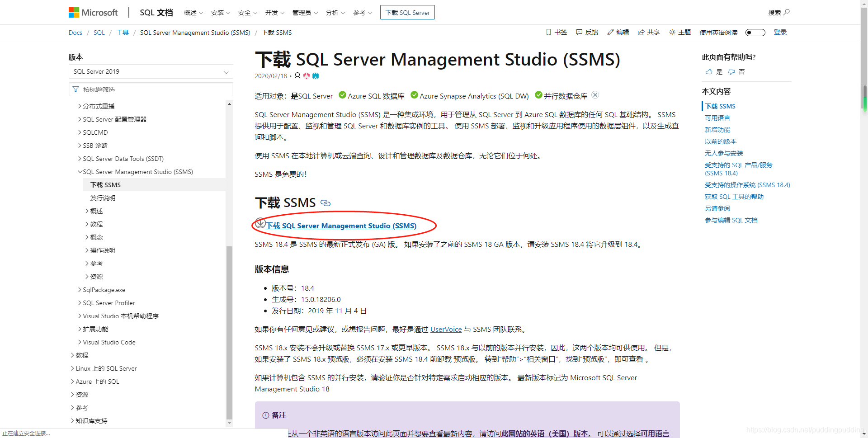Image resolution: width=868 pixels, height=438 pixels.
Task: Click the filter funnel icon in 按标题筛选
Action: point(75,89)
